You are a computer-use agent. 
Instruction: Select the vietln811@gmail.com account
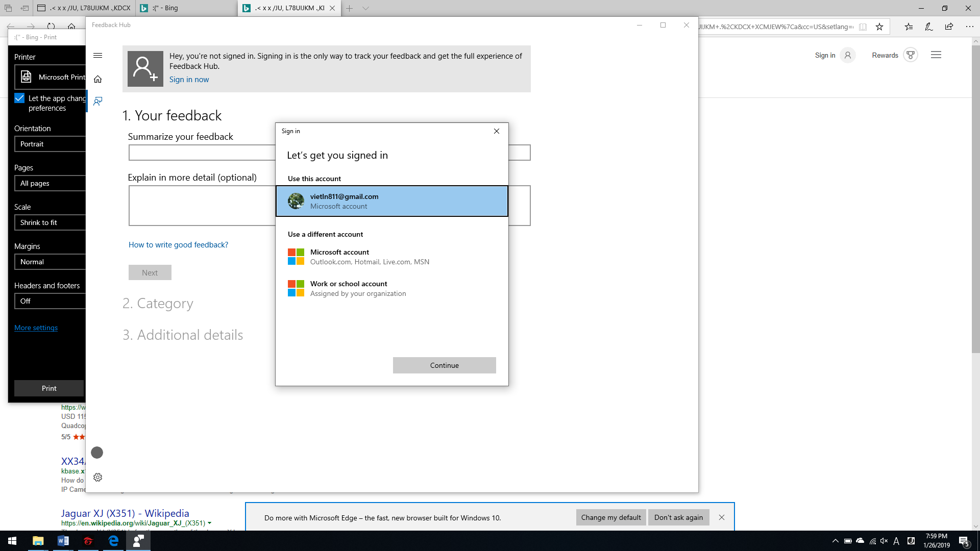pyautogui.click(x=391, y=201)
